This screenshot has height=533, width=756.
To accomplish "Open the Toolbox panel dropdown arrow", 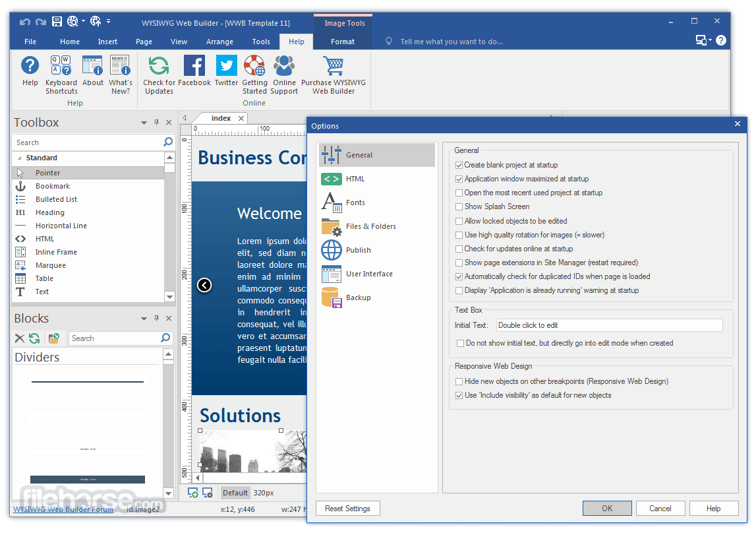I will 144,123.
